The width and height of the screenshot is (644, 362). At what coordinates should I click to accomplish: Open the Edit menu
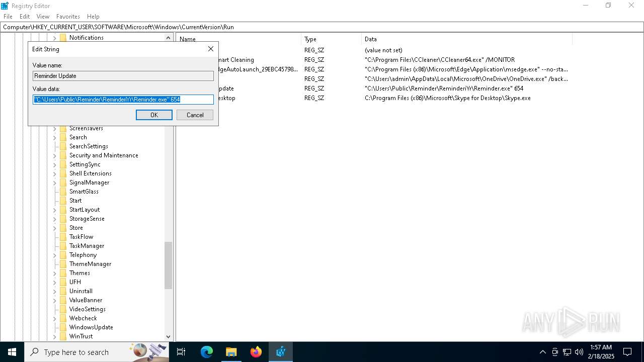point(25,17)
